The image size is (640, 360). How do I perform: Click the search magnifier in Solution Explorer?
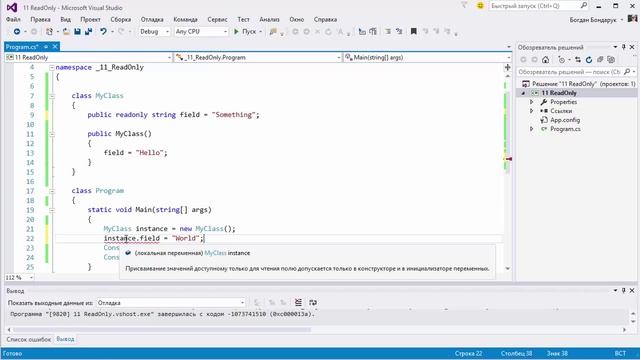click(x=627, y=72)
